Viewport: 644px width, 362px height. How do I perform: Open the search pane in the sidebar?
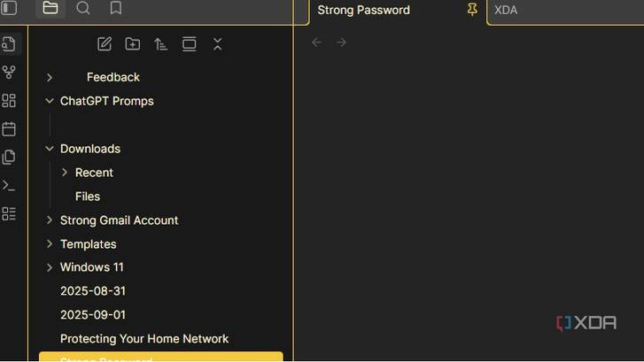click(x=83, y=9)
